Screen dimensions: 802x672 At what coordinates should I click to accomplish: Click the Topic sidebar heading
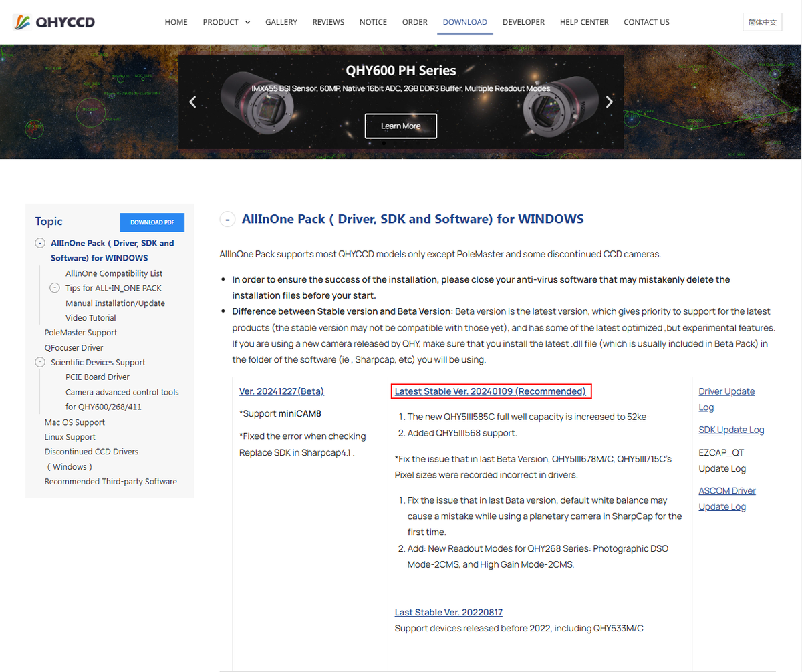pyautogui.click(x=49, y=222)
